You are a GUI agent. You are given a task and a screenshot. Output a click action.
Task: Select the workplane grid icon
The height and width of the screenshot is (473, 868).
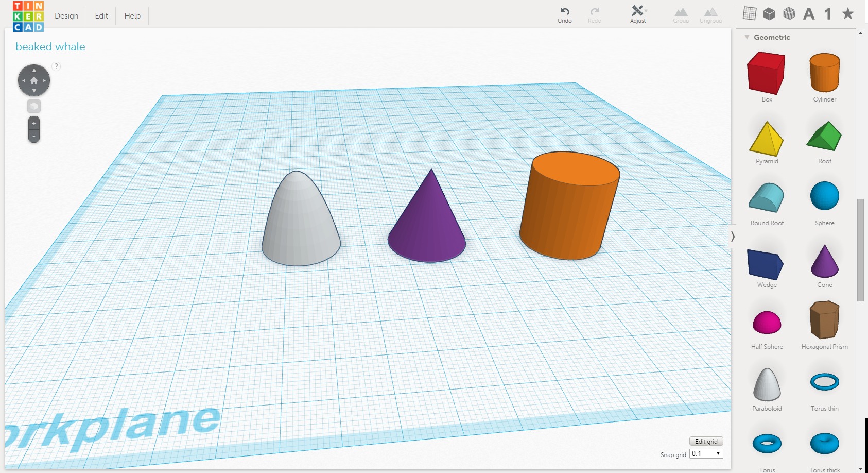coord(750,13)
